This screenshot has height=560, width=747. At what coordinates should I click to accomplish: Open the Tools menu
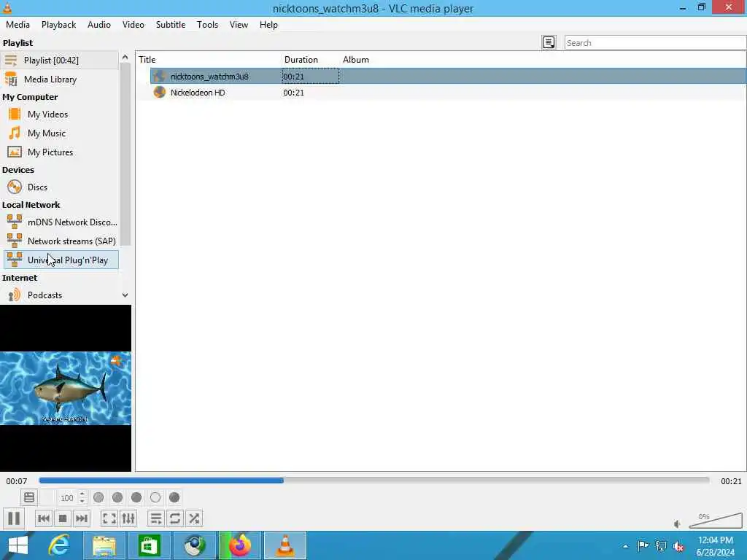(x=207, y=25)
